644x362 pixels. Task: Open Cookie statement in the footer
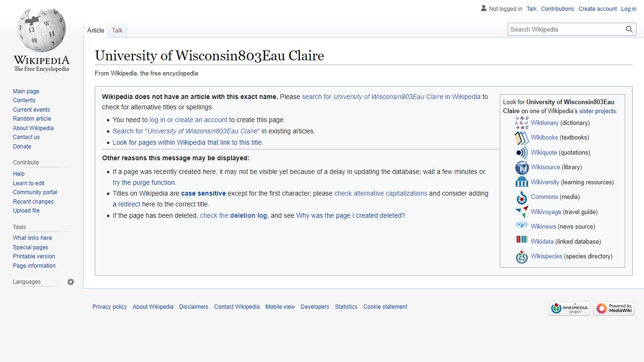[x=385, y=307]
